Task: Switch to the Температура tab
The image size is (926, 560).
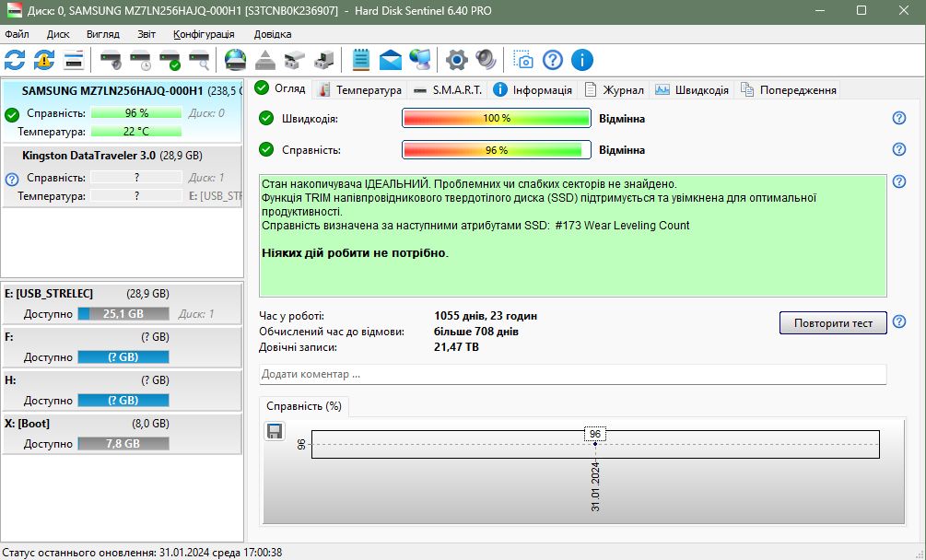Action: [359, 89]
